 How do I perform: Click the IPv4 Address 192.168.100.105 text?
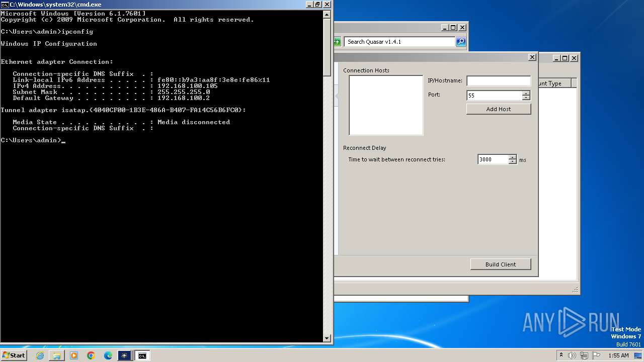tap(115, 86)
